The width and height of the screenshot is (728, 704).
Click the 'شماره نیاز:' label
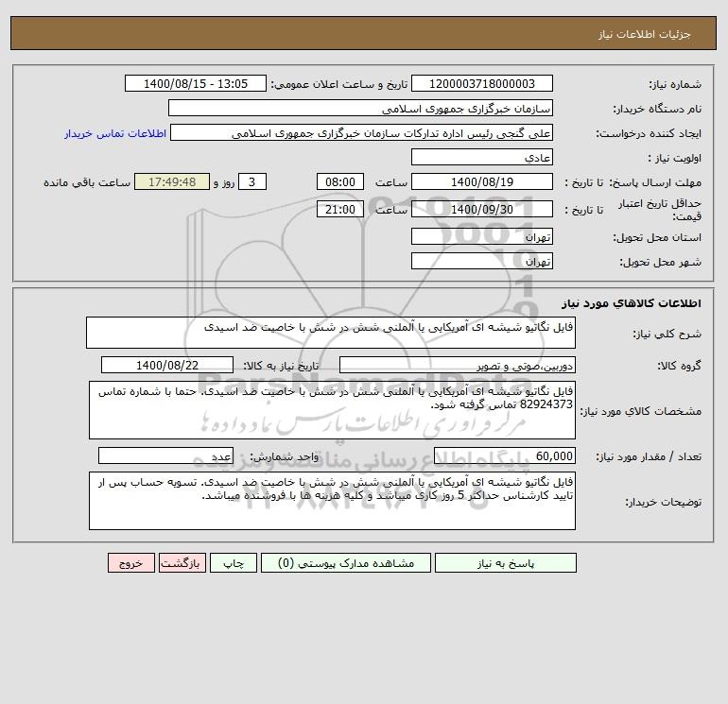(675, 84)
